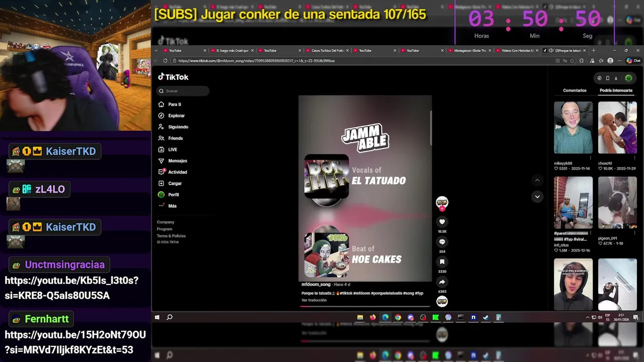Show hidden system tray icons

(588, 317)
